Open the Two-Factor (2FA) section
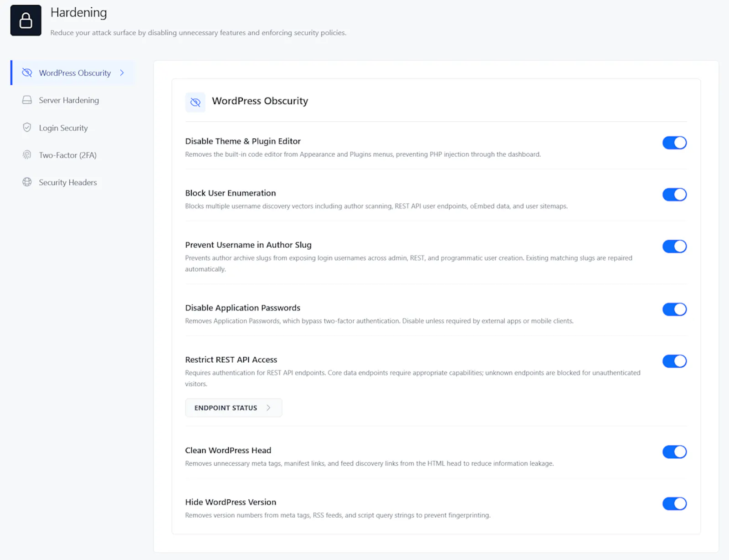The width and height of the screenshot is (729, 560). [67, 155]
